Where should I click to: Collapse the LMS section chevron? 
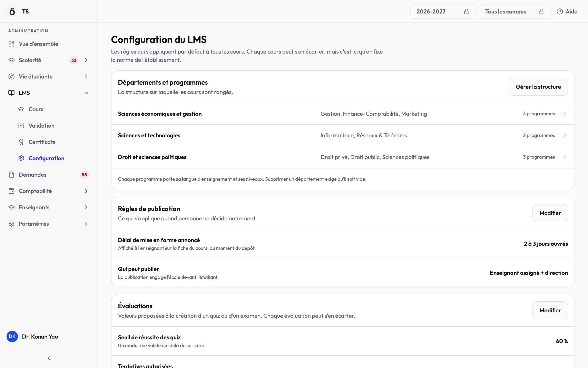[86, 93]
